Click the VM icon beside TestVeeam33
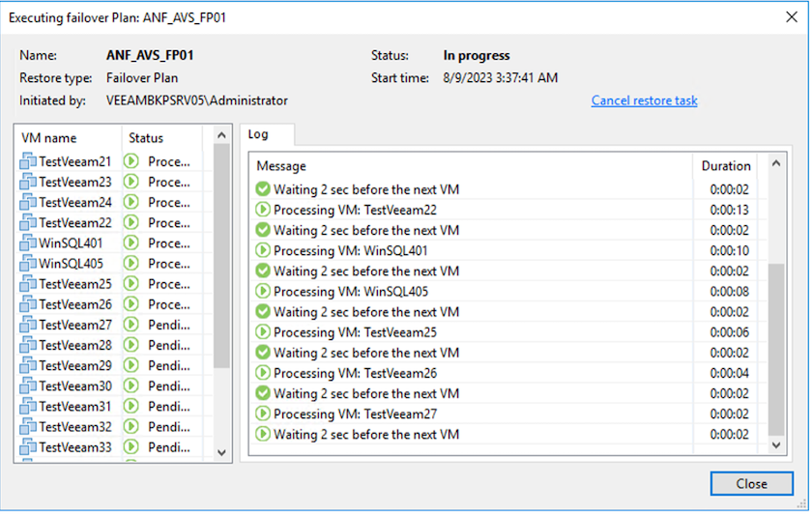812x514 pixels. coord(28,447)
